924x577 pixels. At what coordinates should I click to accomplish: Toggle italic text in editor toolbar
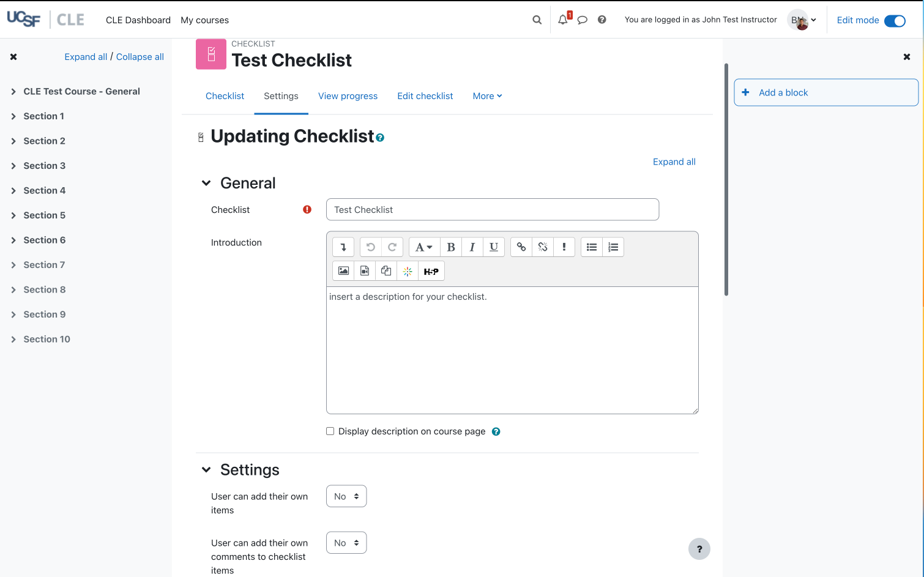[472, 247]
